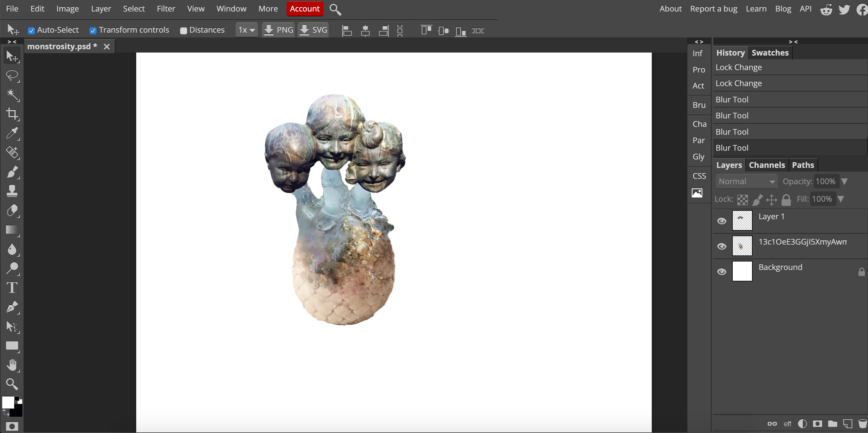Select the Text tool
This screenshot has width=868, height=433.
12,287
